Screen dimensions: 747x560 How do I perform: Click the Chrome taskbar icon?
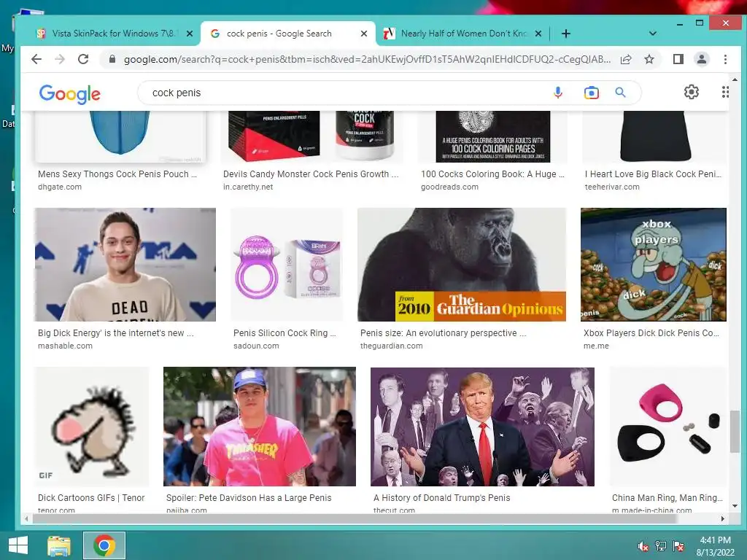click(x=104, y=545)
